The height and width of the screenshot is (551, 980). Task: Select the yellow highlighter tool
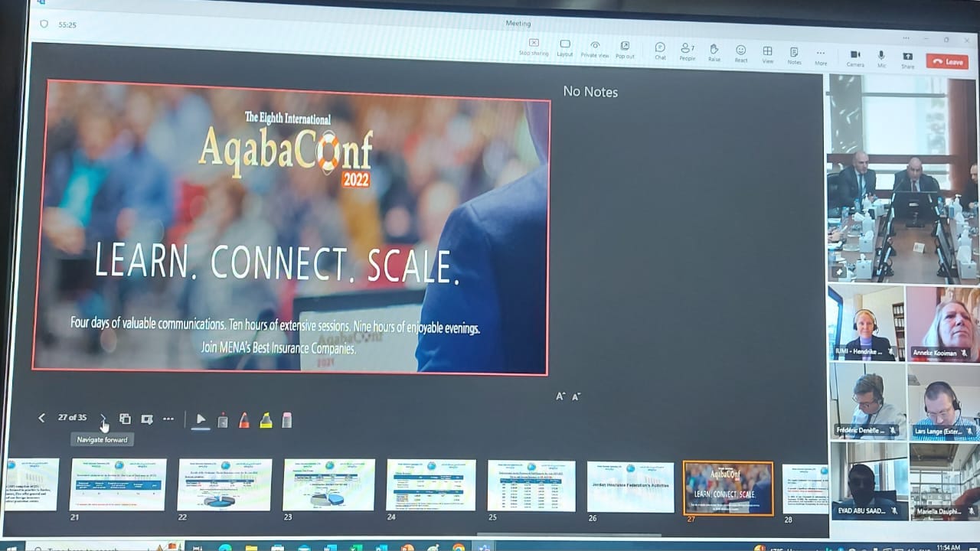pos(266,420)
